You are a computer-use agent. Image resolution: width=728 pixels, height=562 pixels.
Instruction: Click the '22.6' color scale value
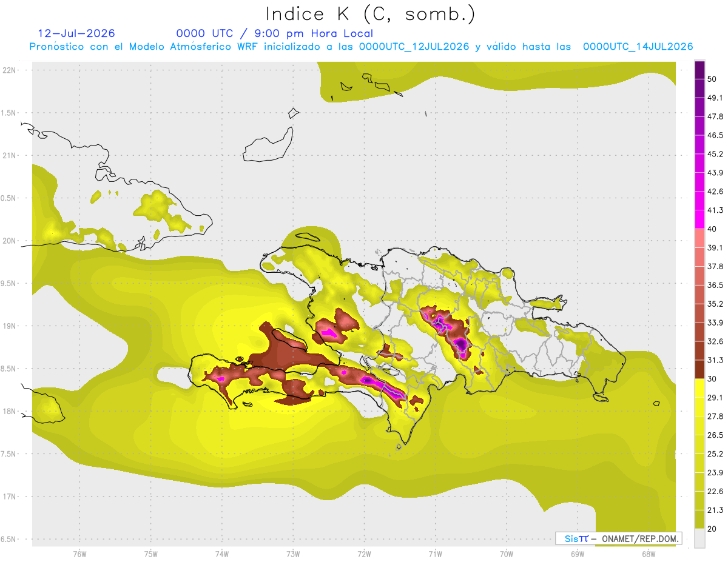715,491
